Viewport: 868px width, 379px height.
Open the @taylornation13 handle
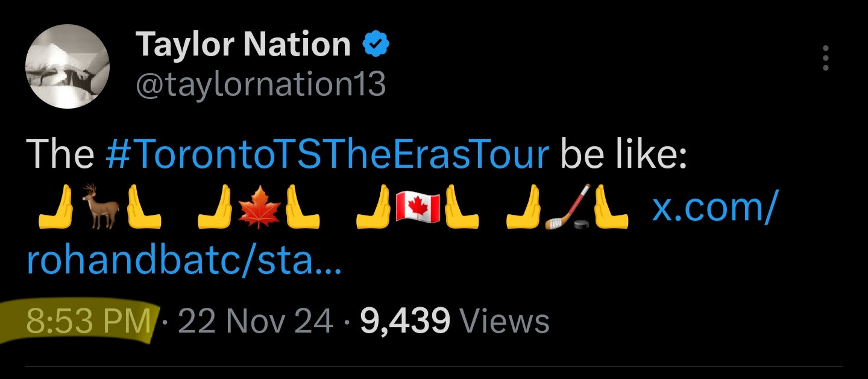(260, 84)
